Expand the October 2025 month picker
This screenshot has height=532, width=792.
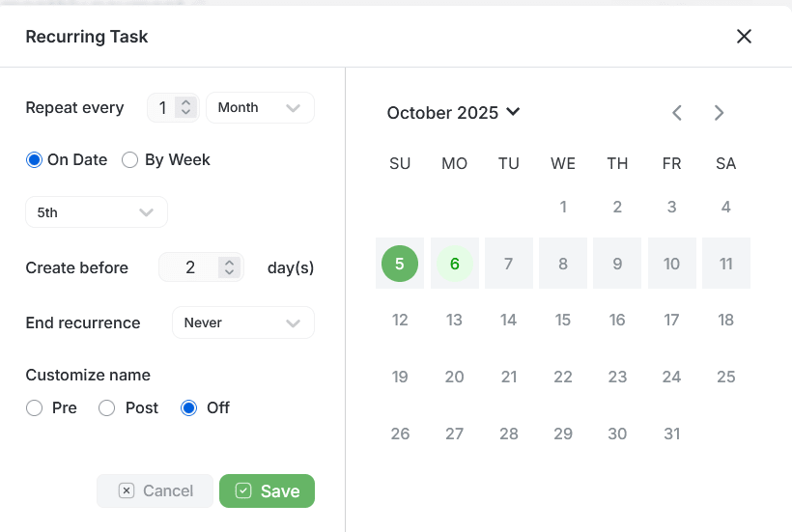coord(453,113)
